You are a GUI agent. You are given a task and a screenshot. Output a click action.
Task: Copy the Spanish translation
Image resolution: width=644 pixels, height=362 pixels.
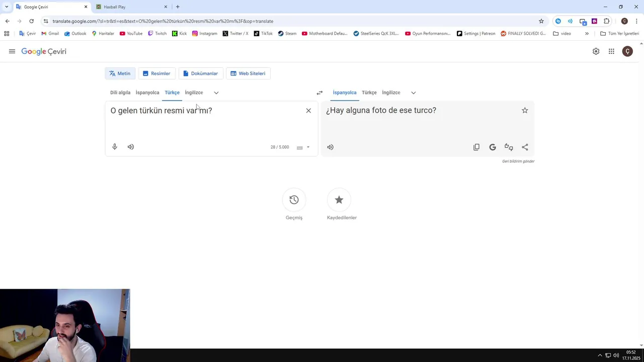coord(476,147)
